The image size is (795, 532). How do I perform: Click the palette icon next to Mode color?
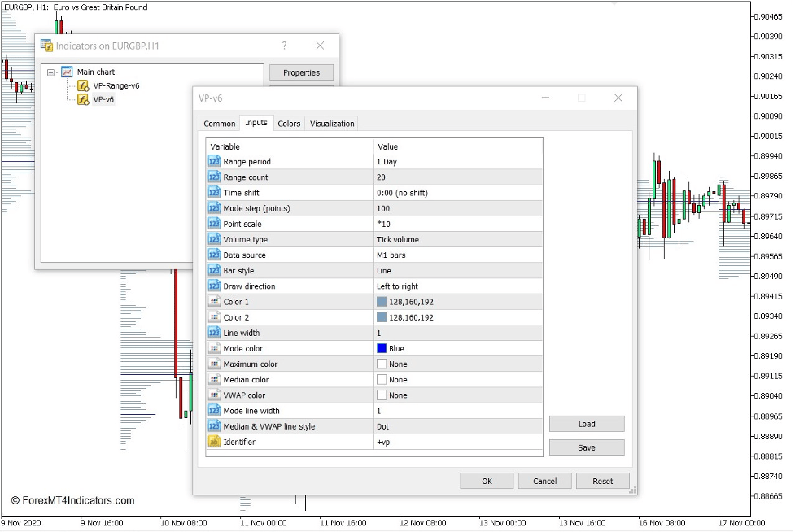(x=215, y=348)
